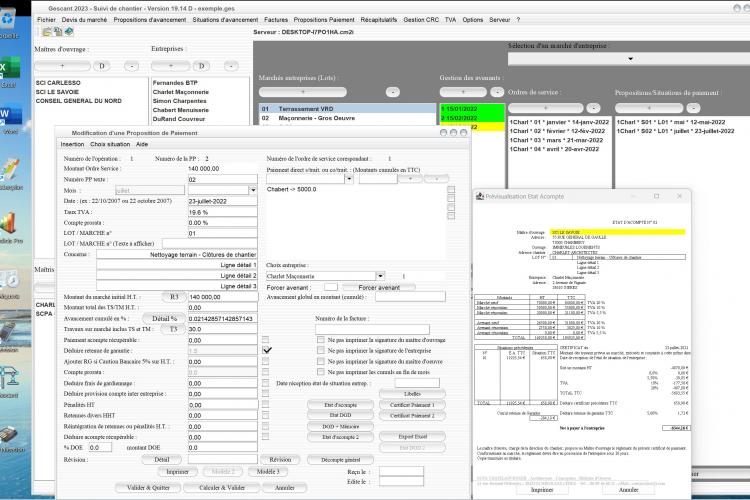
Task: Open the TVA menu
Action: 450,20
